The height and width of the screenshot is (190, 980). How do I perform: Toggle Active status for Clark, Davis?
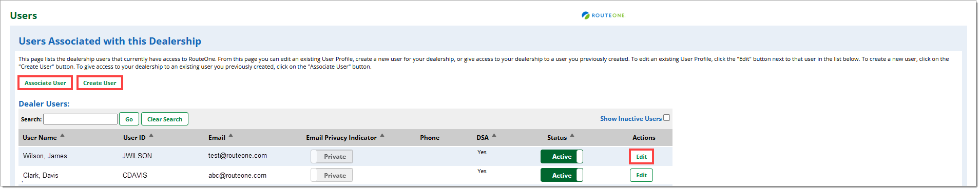[562, 175]
